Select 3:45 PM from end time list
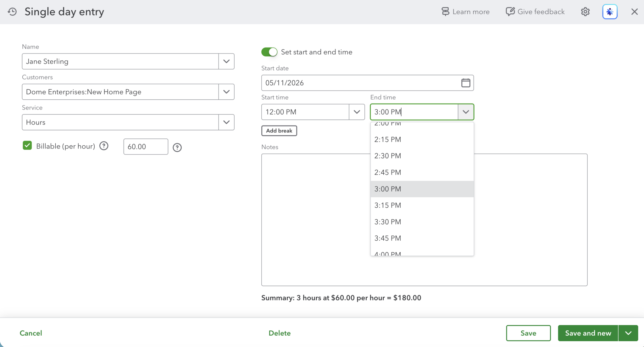 [422, 238]
